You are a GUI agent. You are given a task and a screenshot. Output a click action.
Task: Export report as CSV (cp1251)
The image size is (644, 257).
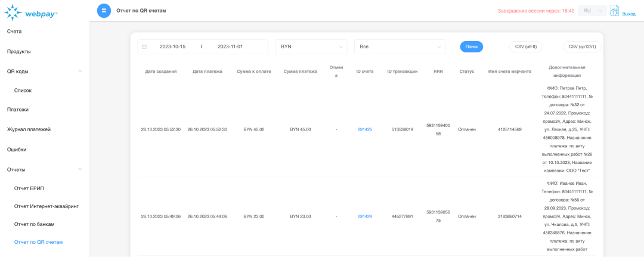582,47
